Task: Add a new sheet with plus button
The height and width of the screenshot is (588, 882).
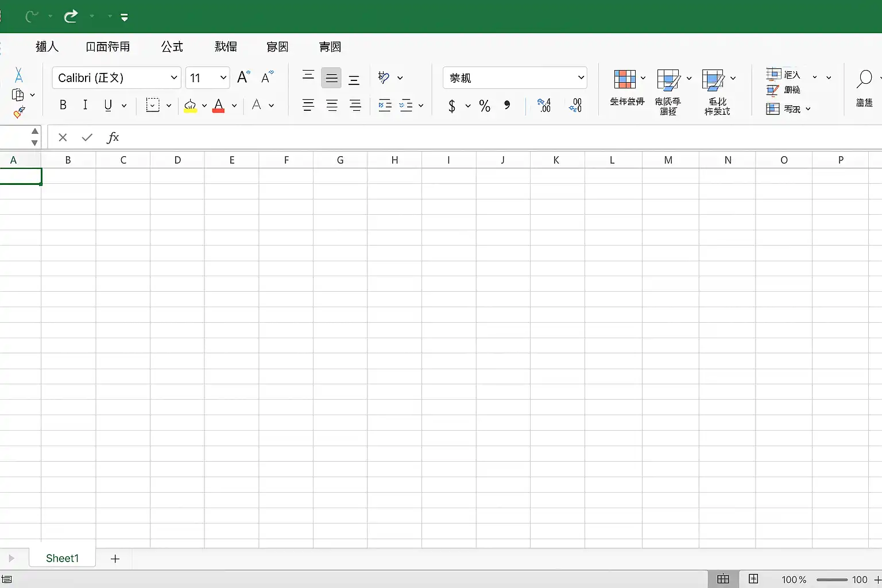Action: (x=115, y=559)
